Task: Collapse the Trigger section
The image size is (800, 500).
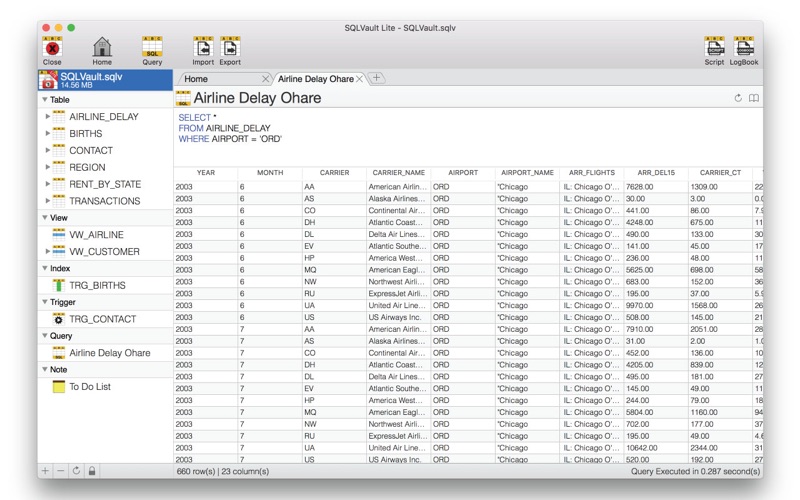Action: (x=45, y=302)
